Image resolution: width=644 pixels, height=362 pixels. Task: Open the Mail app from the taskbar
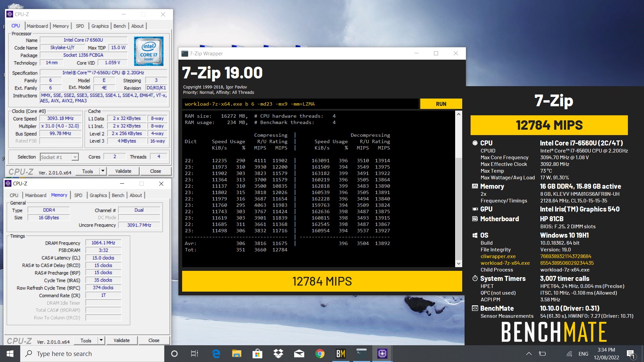click(x=299, y=354)
